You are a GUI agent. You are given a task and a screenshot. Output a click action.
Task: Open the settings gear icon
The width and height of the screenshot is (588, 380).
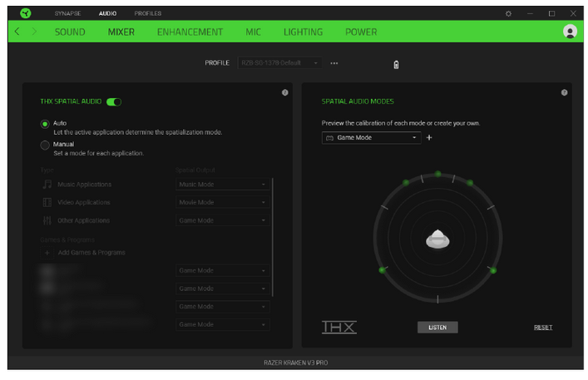(x=508, y=14)
